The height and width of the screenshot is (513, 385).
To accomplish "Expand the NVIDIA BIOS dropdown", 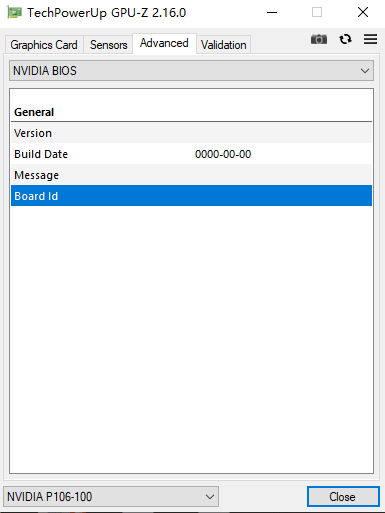I will point(191,71).
